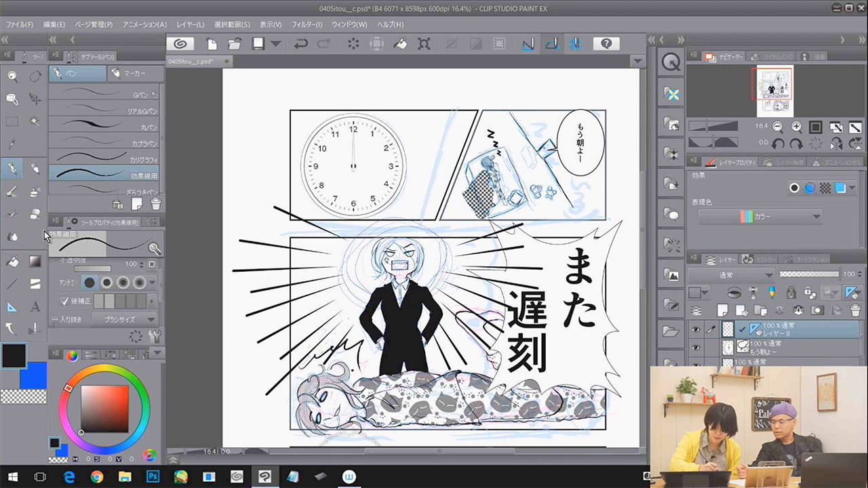868x488 pixels.
Task: Open the blending mode 通常 dropdown
Action: pyautogui.click(x=731, y=275)
